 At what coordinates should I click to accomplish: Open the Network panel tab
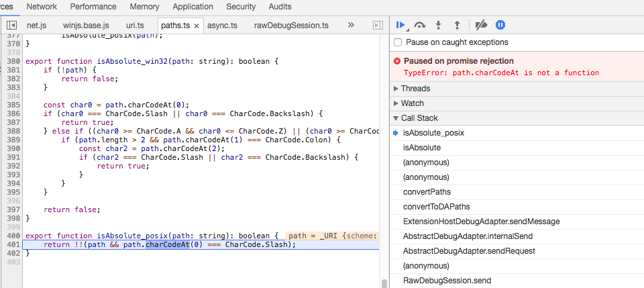point(42,7)
